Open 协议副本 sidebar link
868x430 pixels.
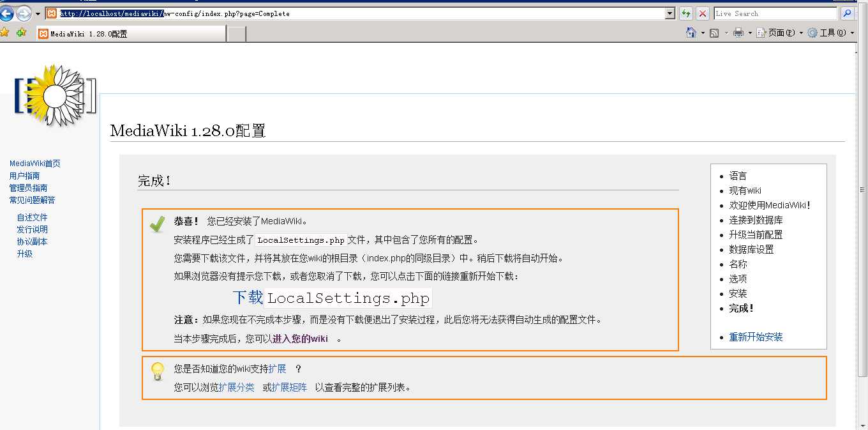[32, 242]
